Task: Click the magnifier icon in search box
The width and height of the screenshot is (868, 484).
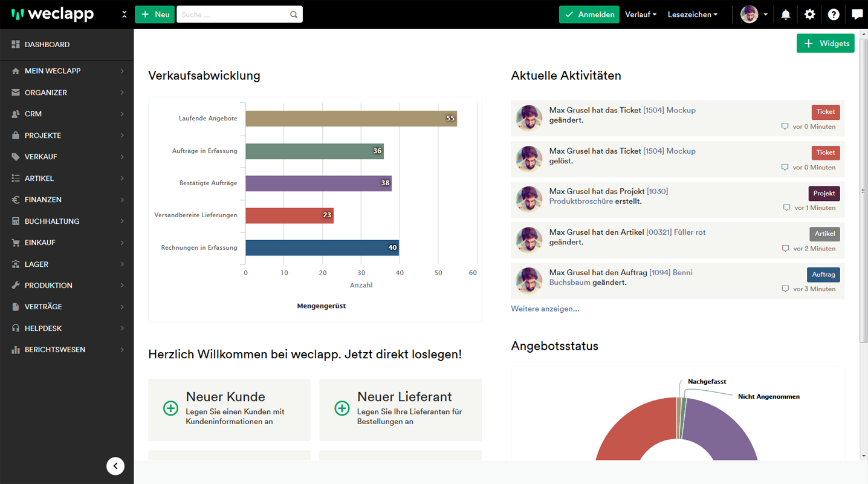Action: pos(294,15)
